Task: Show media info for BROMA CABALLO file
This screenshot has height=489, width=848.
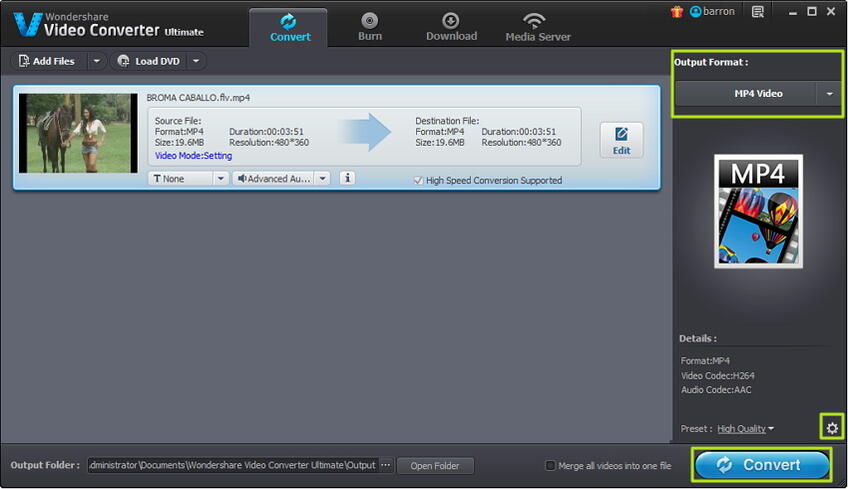Action: point(347,177)
